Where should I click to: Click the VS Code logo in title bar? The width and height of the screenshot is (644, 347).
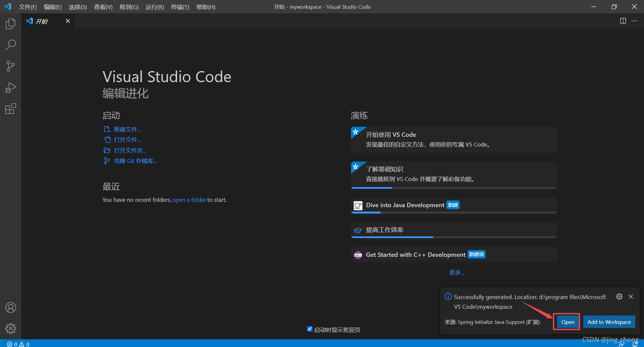pos(7,7)
